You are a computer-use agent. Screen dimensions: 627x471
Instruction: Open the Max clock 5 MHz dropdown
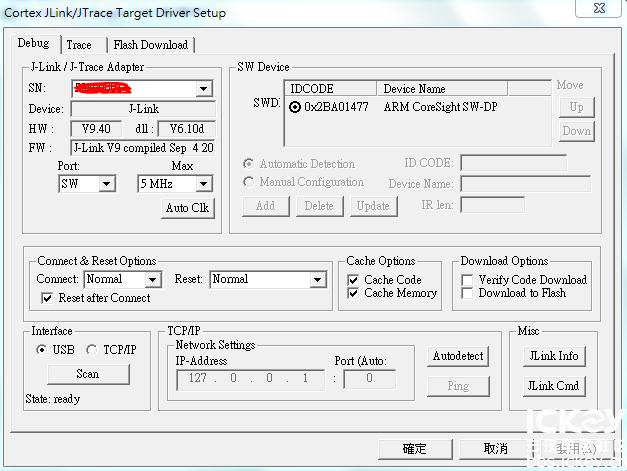click(x=204, y=184)
